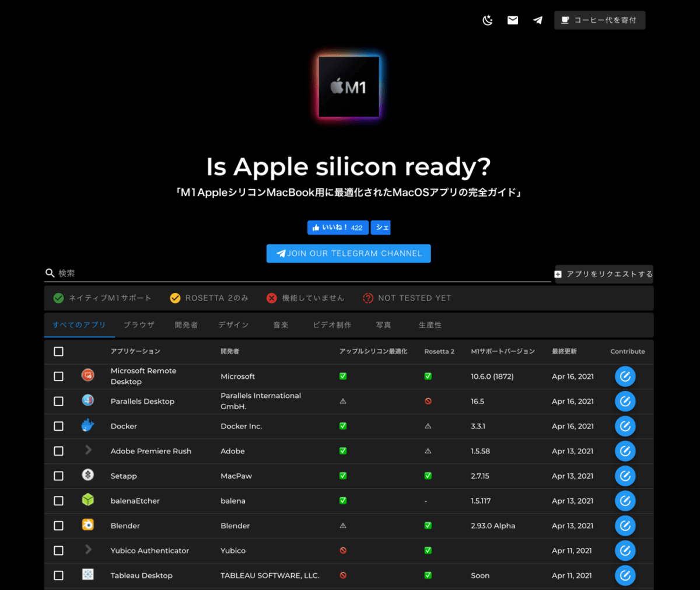Click the Tableau Desktop app icon
The image size is (700, 590).
[88, 574]
